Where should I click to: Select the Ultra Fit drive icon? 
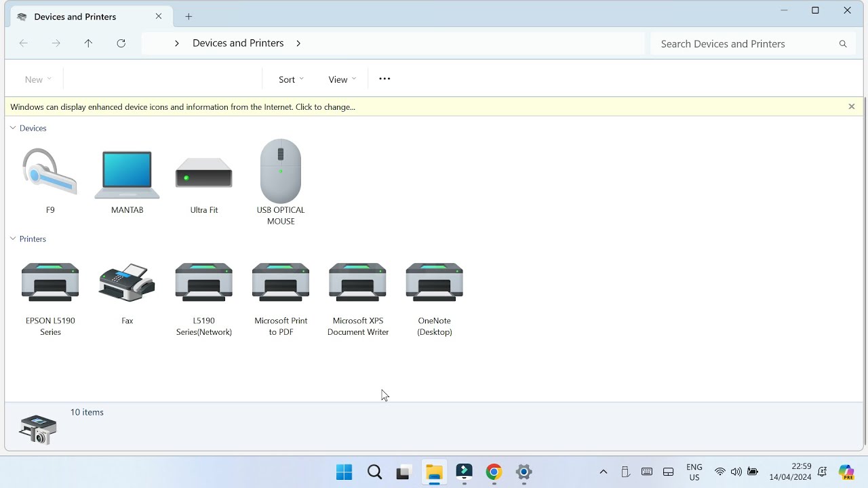(x=203, y=173)
